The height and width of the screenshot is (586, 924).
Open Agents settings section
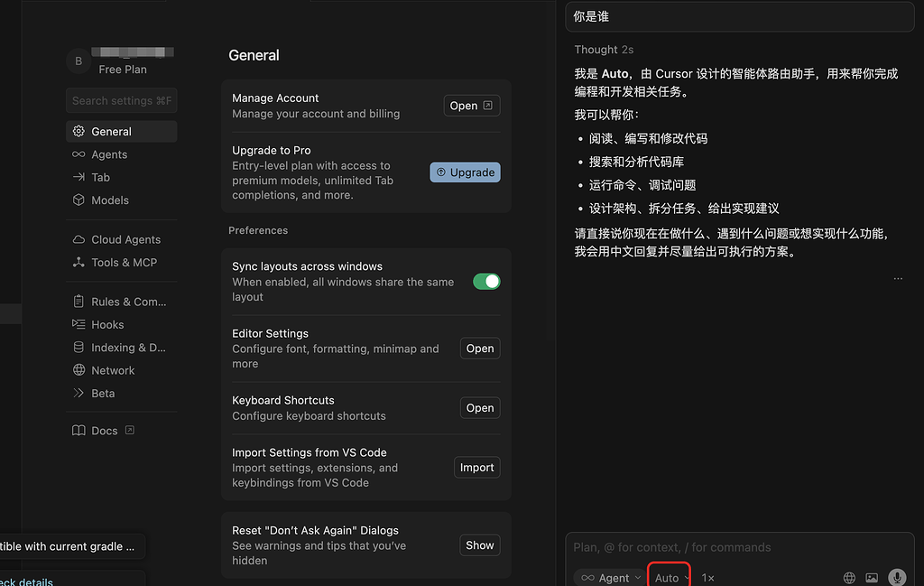tap(122, 154)
